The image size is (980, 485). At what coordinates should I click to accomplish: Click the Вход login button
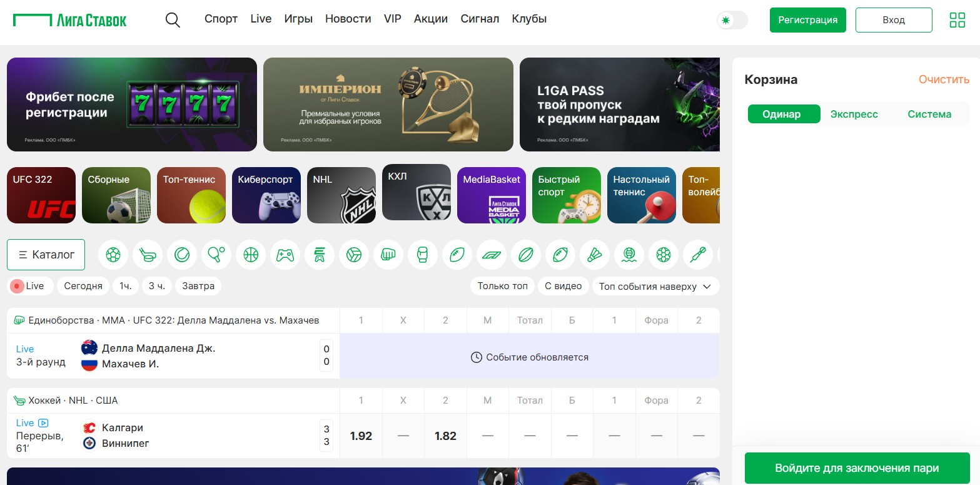coord(894,20)
